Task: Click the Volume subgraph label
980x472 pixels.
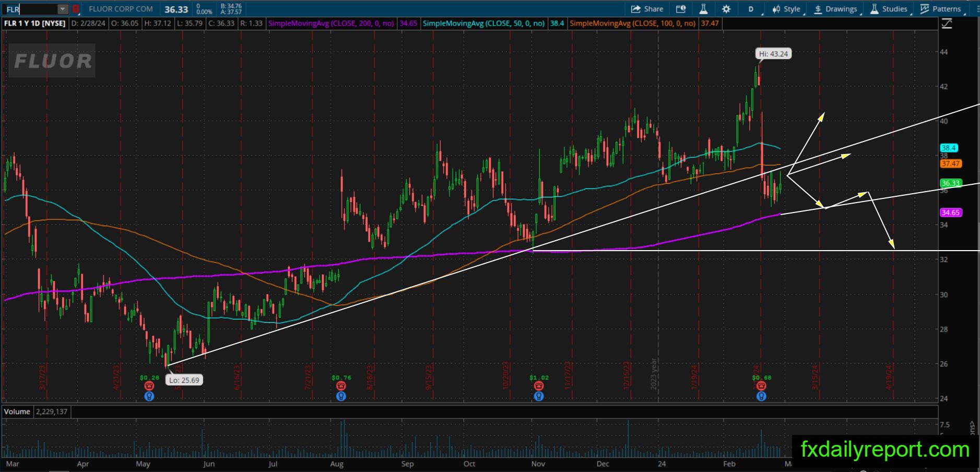Action: tap(17, 411)
